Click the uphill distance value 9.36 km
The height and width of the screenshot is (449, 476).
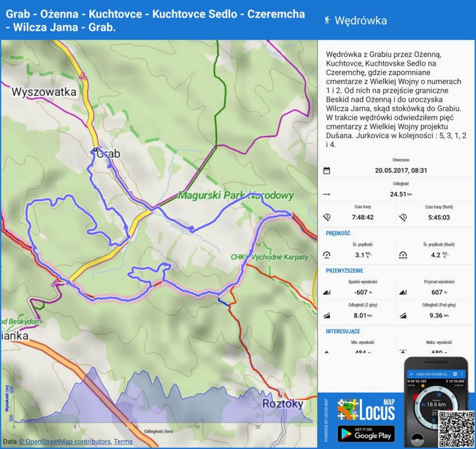pyautogui.click(x=439, y=316)
